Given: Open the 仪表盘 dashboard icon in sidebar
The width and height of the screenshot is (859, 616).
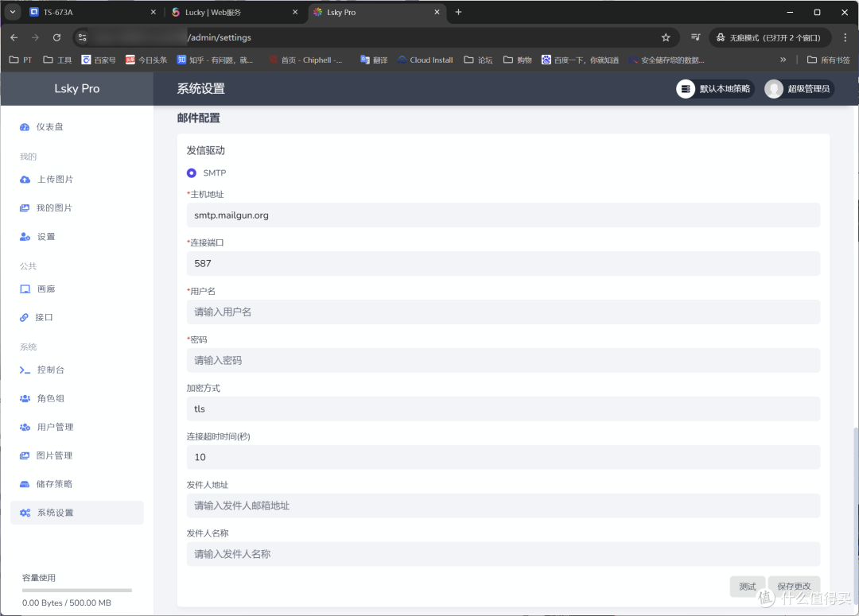Looking at the screenshot, I should [x=25, y=127].
